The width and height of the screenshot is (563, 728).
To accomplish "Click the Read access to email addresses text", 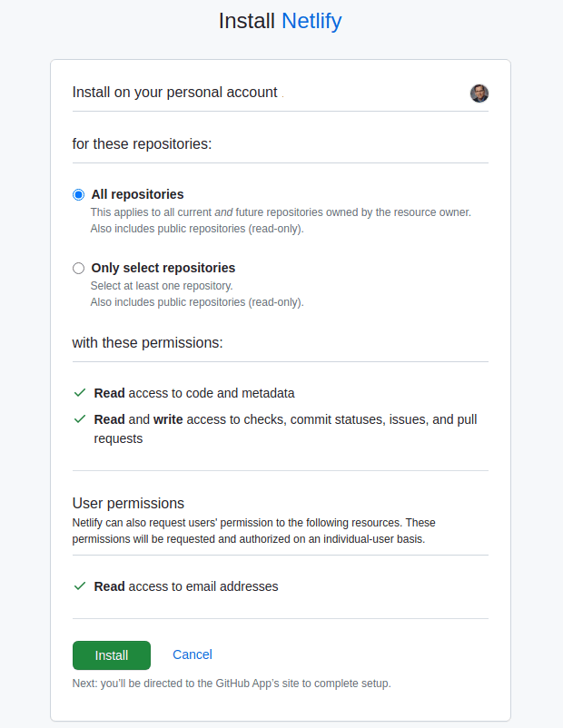I will (186, 586).
